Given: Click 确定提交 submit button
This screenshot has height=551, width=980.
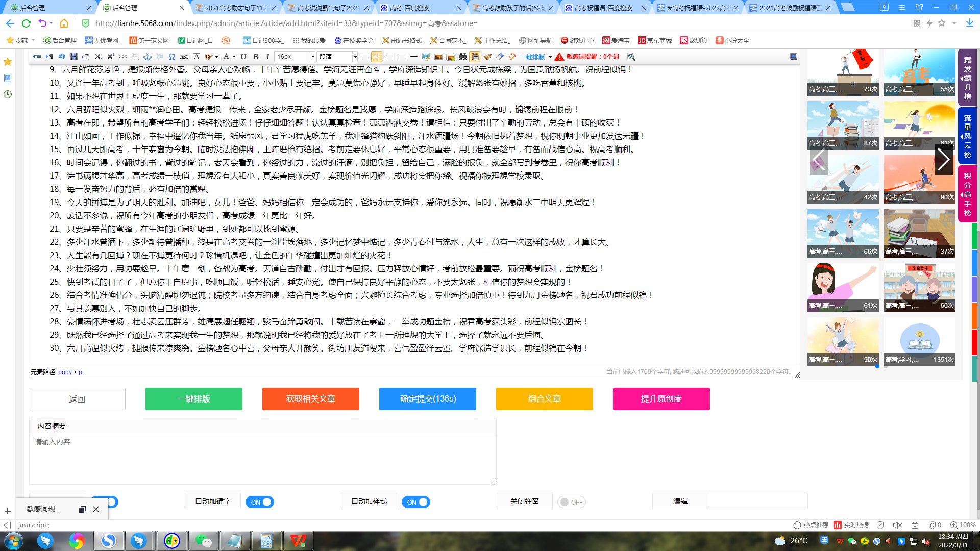Looking at the screenshot, I should coord(428,399).
